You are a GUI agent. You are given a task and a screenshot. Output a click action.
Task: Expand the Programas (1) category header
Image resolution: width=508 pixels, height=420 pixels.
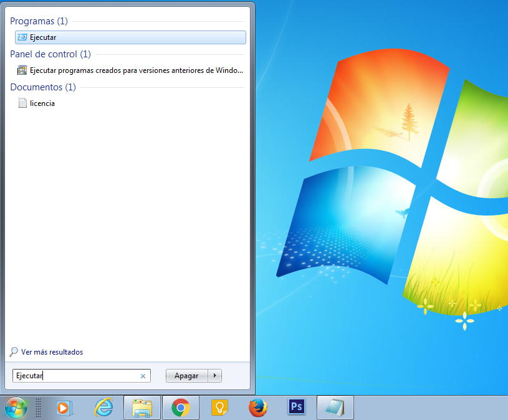(x=39, y=21)
